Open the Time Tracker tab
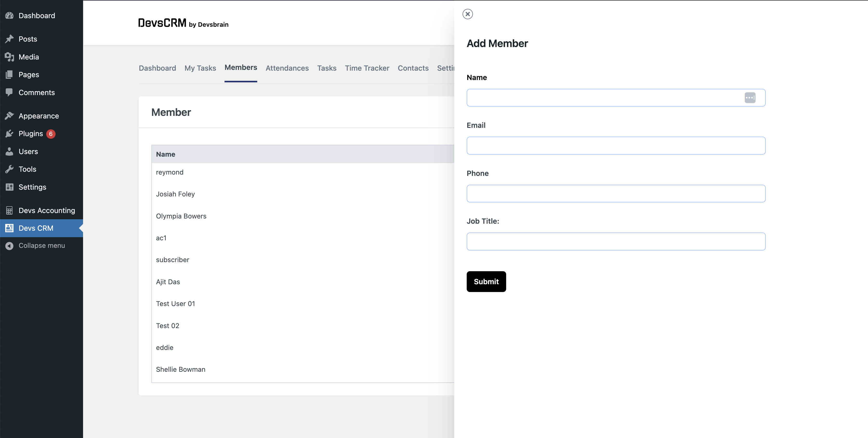This screenshot has height=438, width=868. click(367, 68)
